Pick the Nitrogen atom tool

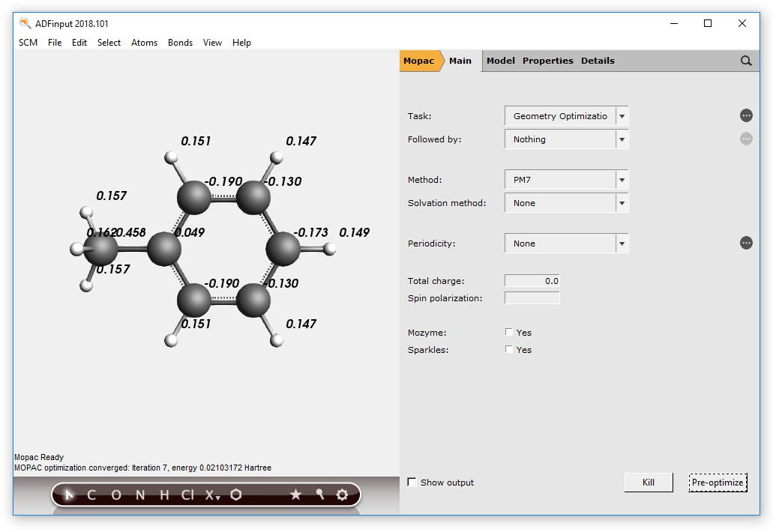pos(139,495)
